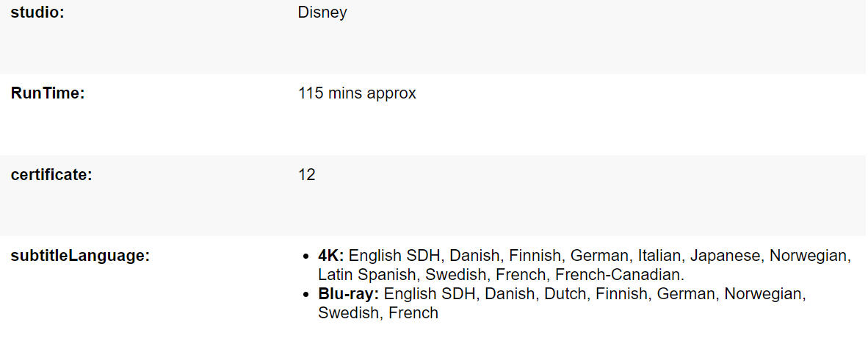Viewport: 868px width, 344px height.
Task: Select the Disney studio value
Action: tap(322, 12)
